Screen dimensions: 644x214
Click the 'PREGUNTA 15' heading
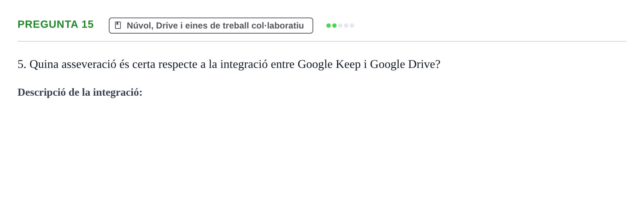(x=55, y=24)
